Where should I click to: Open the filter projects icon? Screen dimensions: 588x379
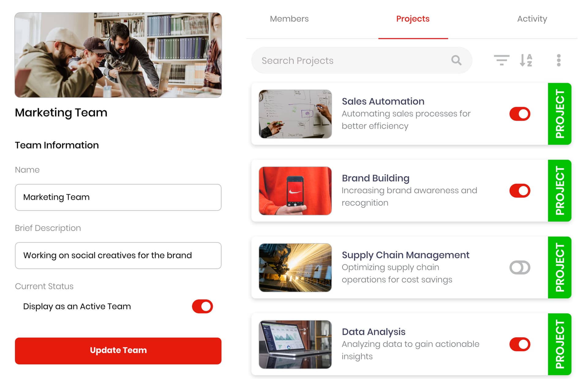coord(501,60)
